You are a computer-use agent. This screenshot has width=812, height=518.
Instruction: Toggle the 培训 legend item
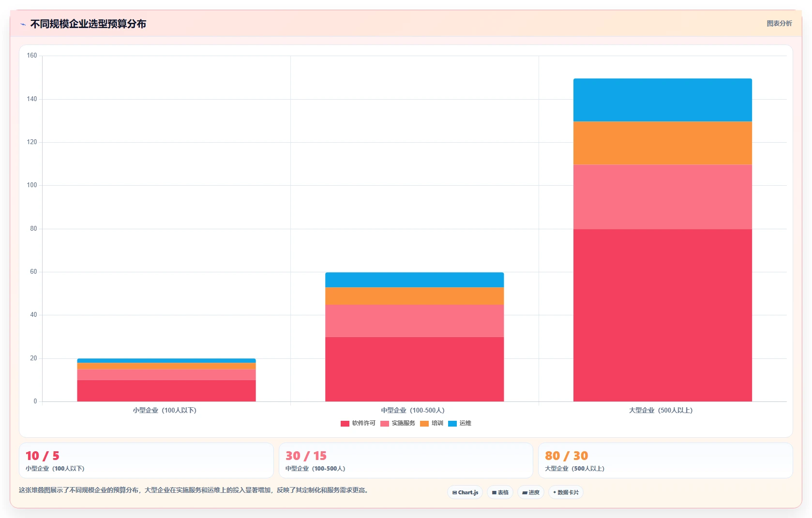[432, 423]
